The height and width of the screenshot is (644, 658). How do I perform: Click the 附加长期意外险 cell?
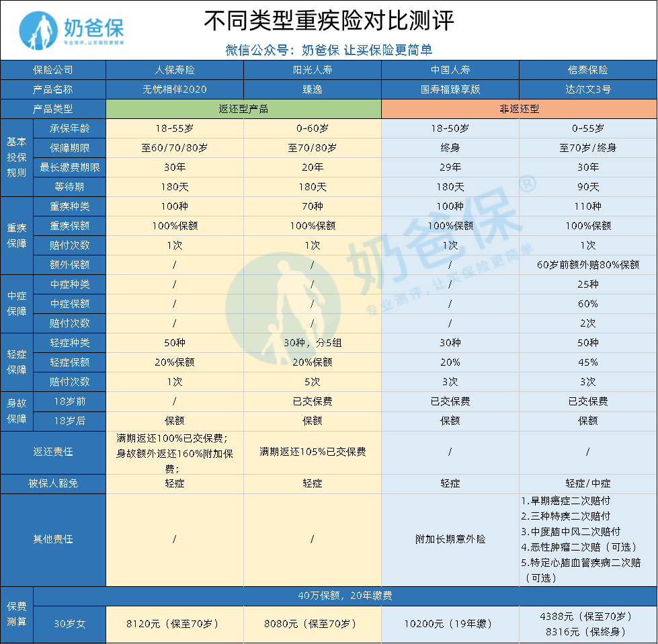point(450,539)
